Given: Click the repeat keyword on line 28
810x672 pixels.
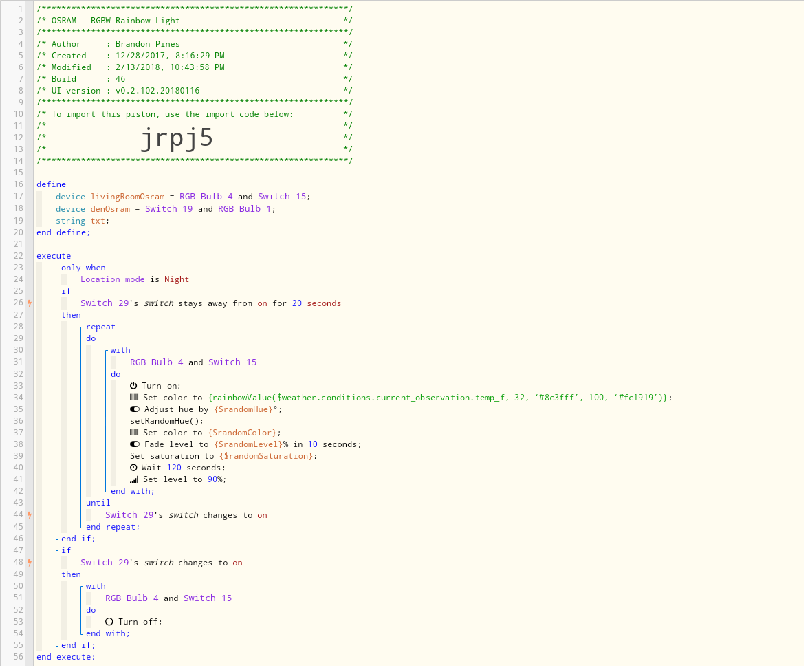Looking at the screenshot, I should pos(100,327).
